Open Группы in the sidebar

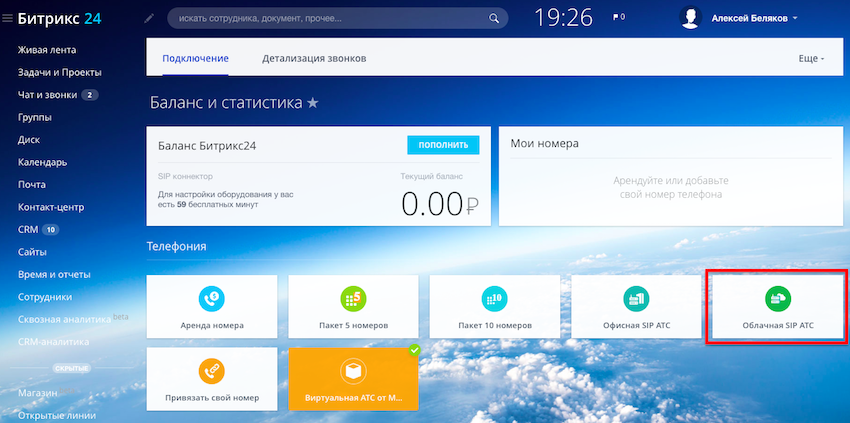(35, 117)
